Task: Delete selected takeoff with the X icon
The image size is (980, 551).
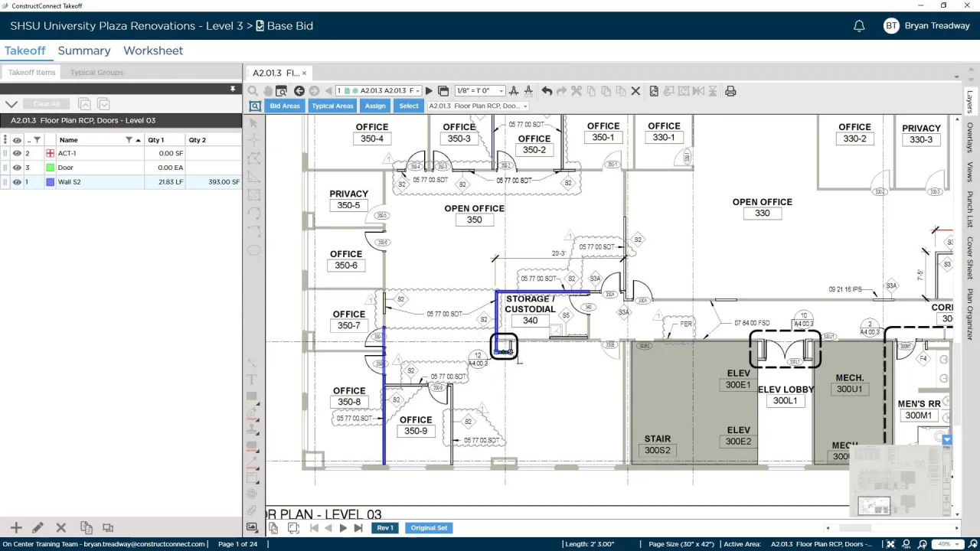Action: click(635, 91)
